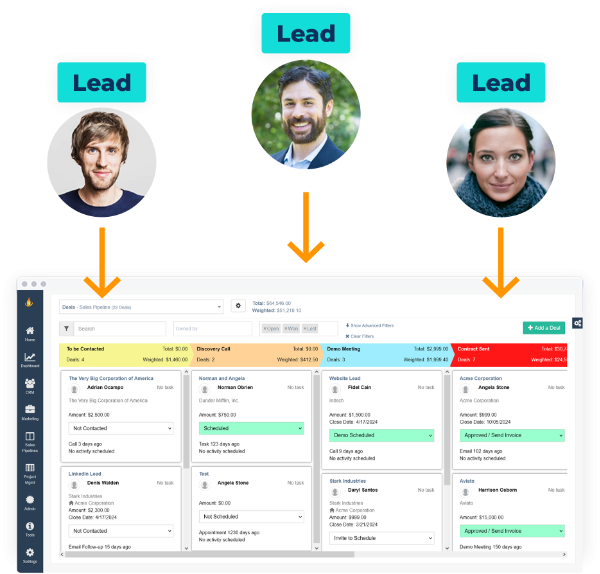600x574 pixels.
Task: Expand the Deals Sales Pipeline dropdown
Action: (x=141, y=307)
